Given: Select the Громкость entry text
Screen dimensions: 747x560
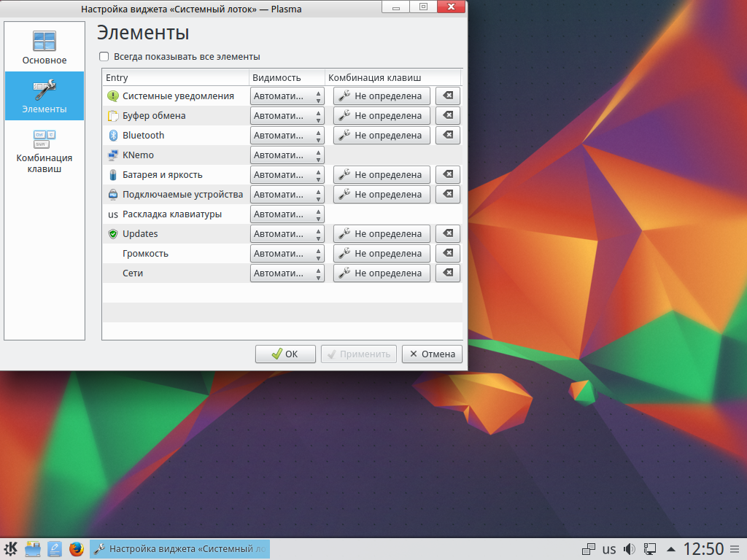Looking at the screenshot, I should [145, 253].
